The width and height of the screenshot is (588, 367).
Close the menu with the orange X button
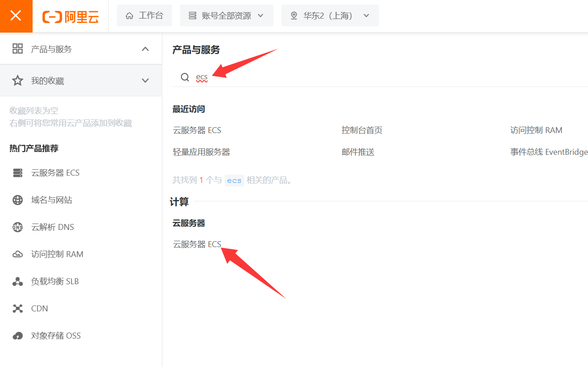[x=16, y=16]
